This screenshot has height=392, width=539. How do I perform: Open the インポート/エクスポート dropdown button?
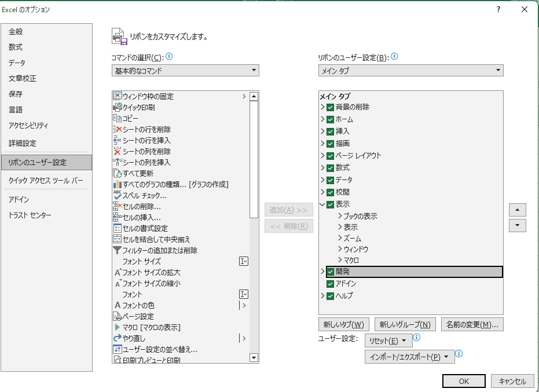[409, 357]
